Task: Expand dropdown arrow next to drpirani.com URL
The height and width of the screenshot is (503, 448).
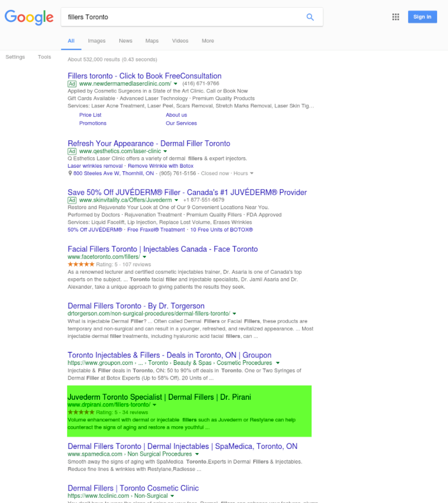Action: (x=154, y=405)
